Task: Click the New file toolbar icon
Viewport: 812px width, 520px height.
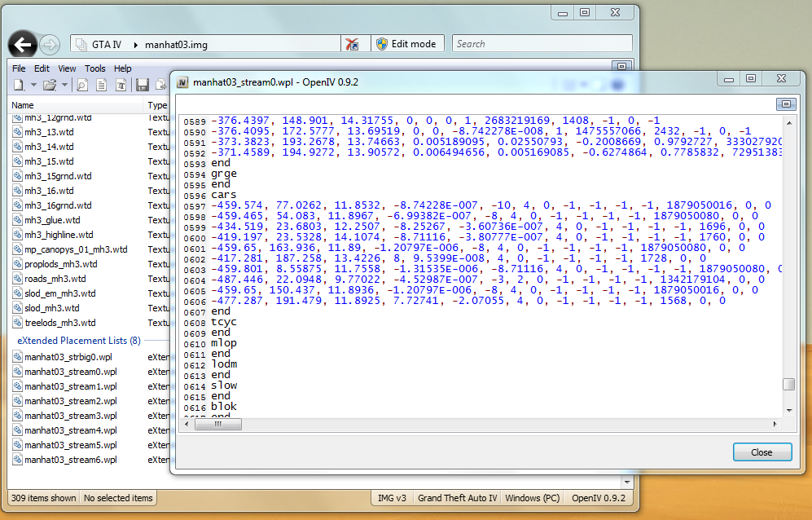Action: (18, 85)
